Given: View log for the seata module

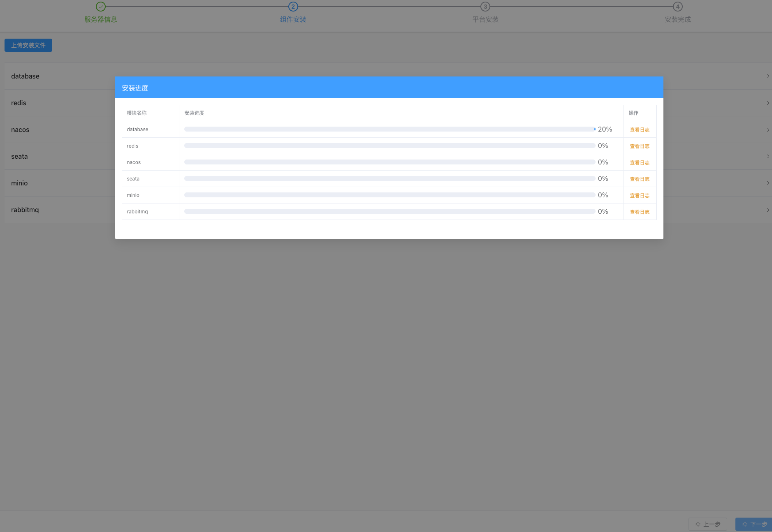Looking at the screenshot, I should (640, 179).
